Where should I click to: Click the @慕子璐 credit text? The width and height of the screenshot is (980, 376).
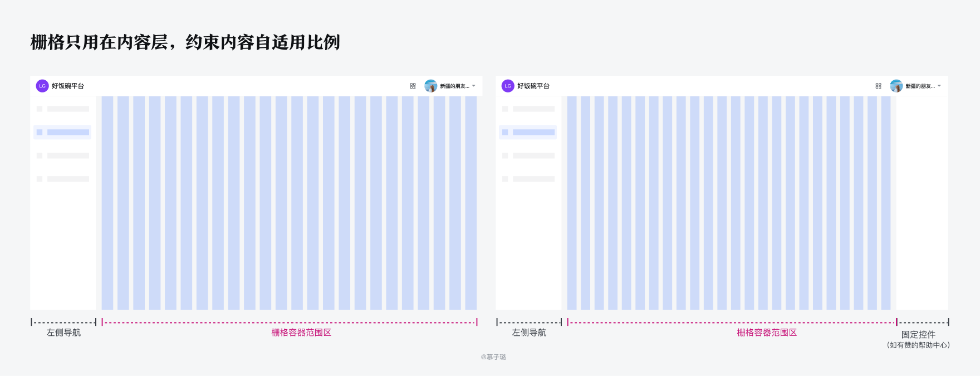tap(493, 357)
